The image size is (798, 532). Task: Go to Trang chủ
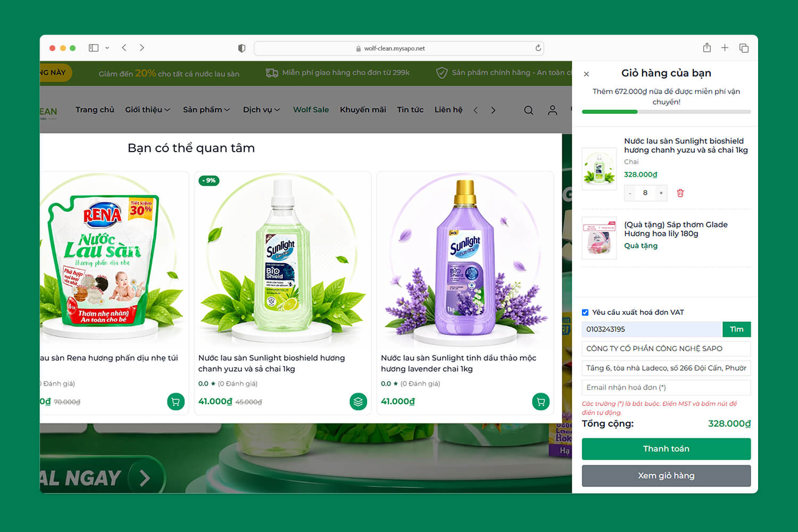[x=95, y=110]
